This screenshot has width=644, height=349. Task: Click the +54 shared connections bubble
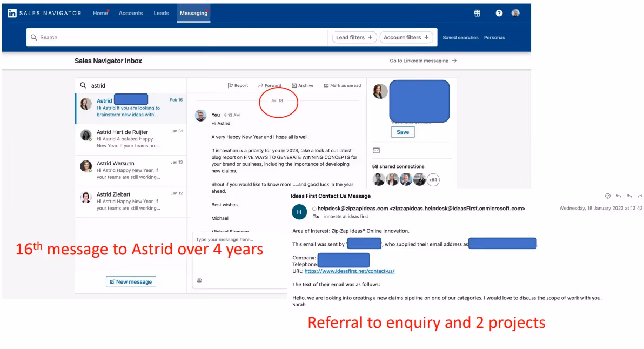pos(433,180)
